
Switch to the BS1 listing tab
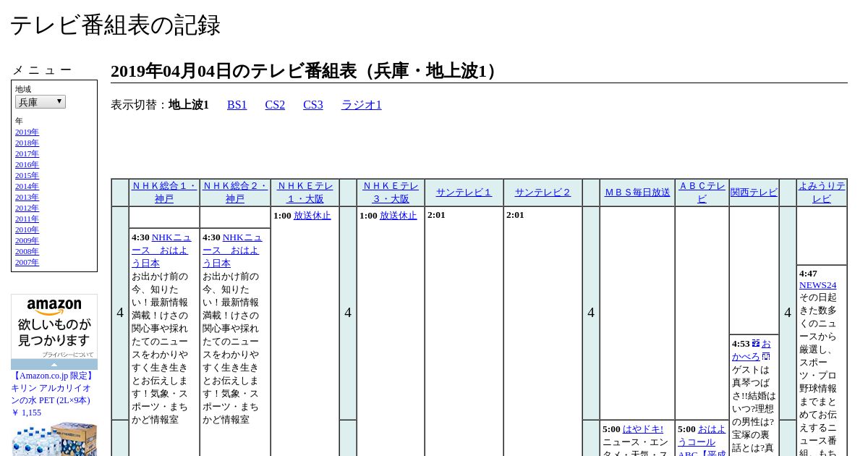(x=237, y=105)
